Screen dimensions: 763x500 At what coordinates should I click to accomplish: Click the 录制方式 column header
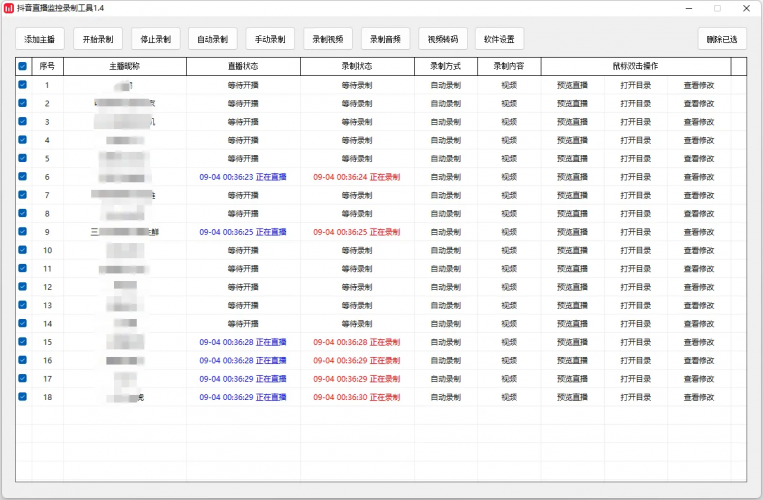pos(446,66)
